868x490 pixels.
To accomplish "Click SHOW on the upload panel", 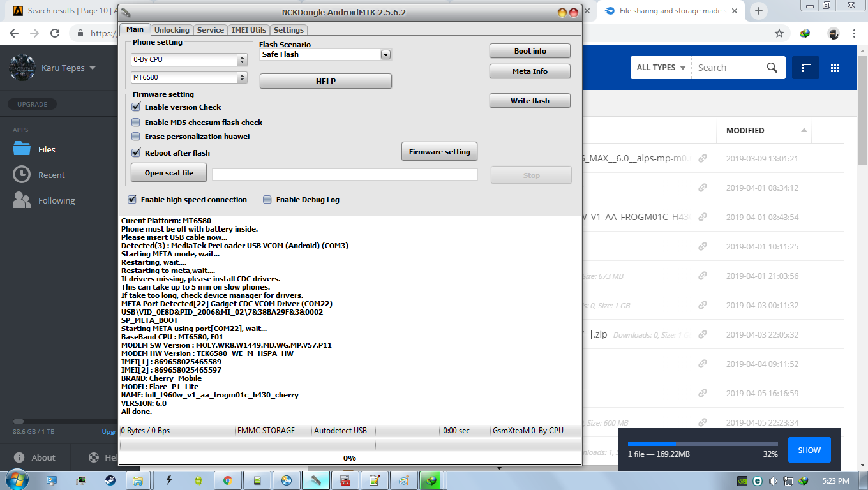I will point(809,450).
